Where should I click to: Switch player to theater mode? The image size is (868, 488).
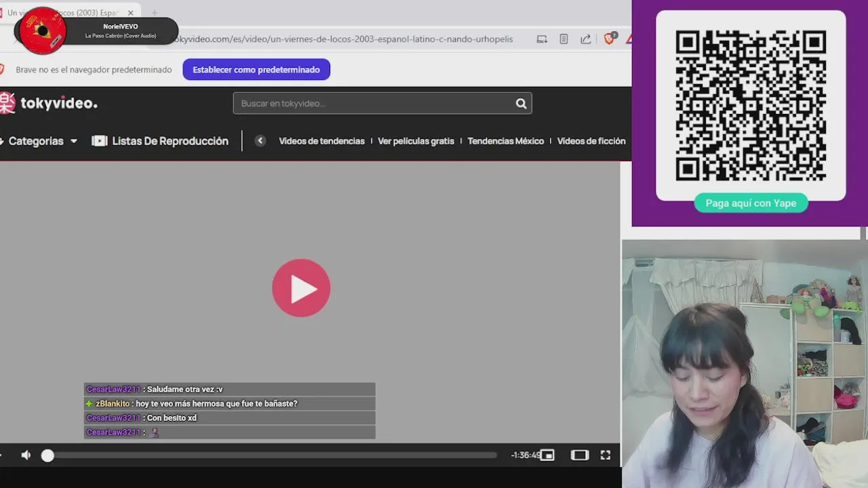tap(580, 455)
